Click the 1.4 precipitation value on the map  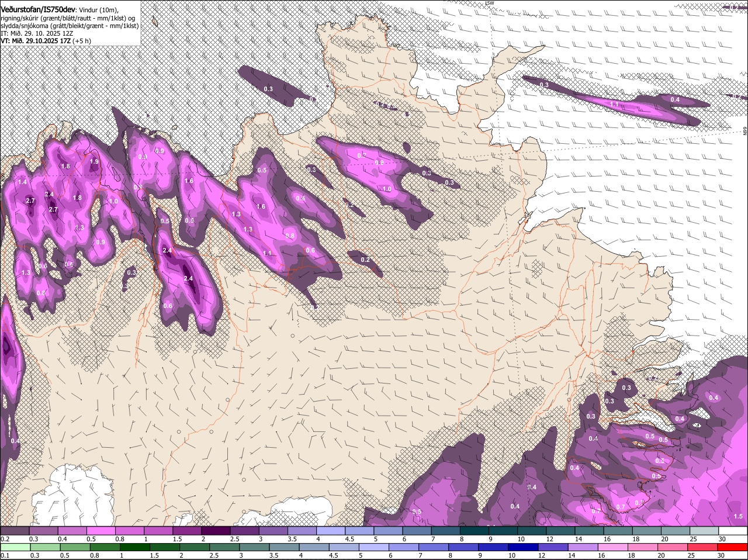tap(23, 182)
